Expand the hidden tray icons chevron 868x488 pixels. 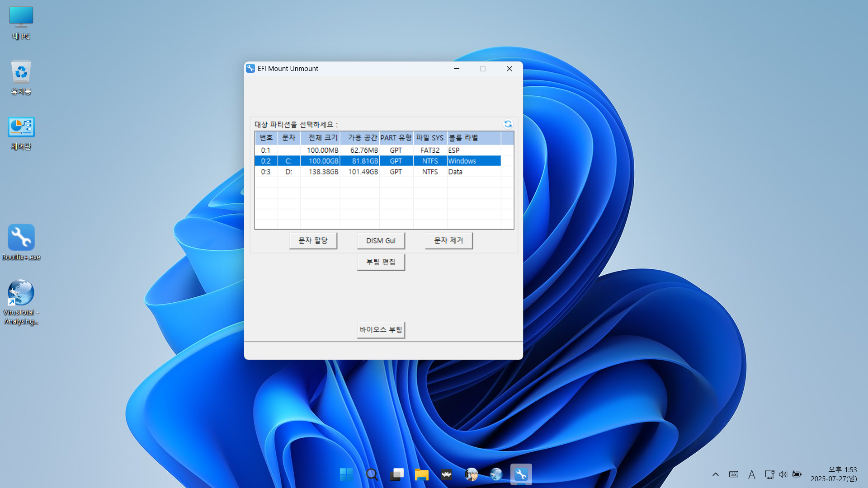pyautogui.click(x=715, y=474)
